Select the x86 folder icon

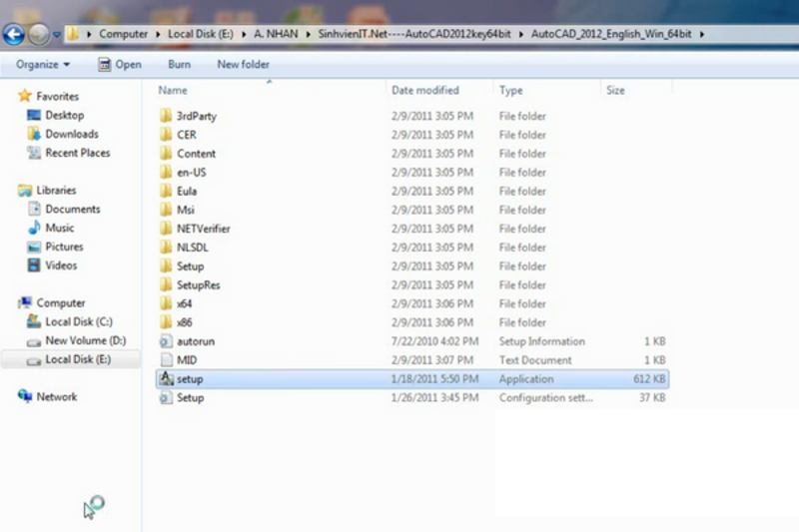(x=166, y=322)
